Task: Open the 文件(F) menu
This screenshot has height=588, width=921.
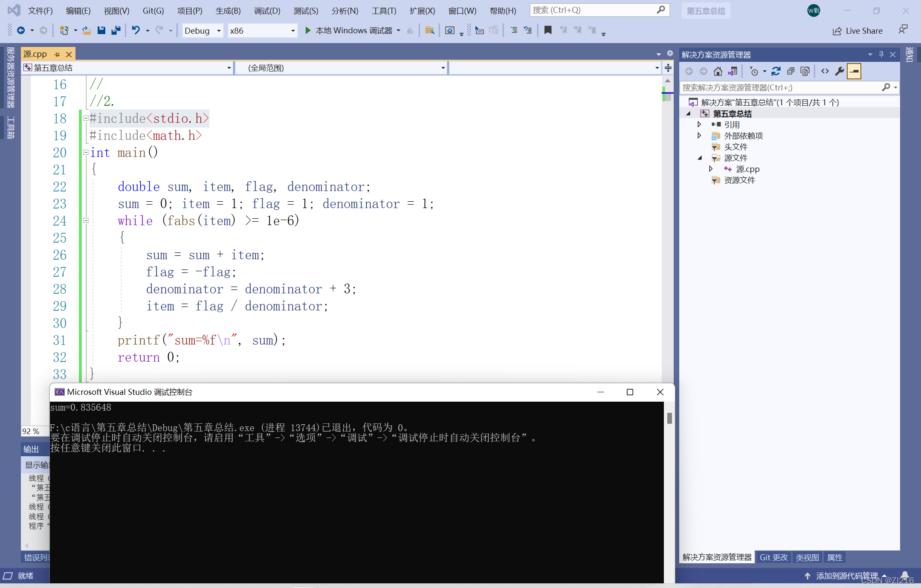Action: pos(41,11)
